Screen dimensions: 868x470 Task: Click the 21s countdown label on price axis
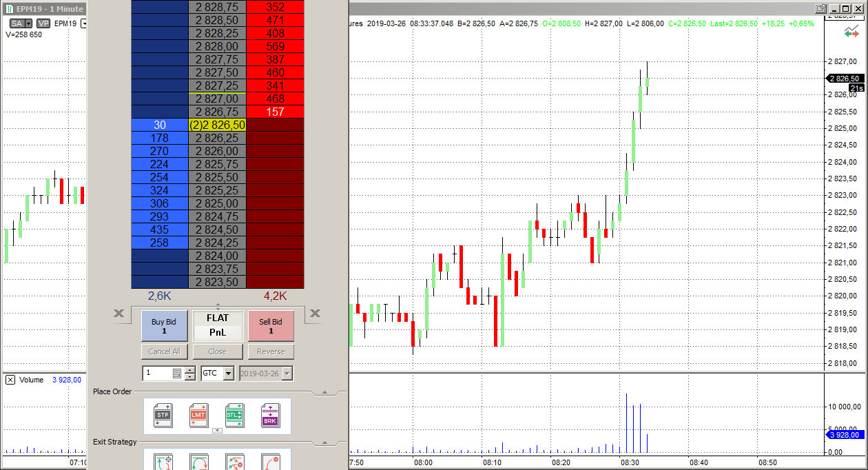pyautogui.click(x=856, y=88)
